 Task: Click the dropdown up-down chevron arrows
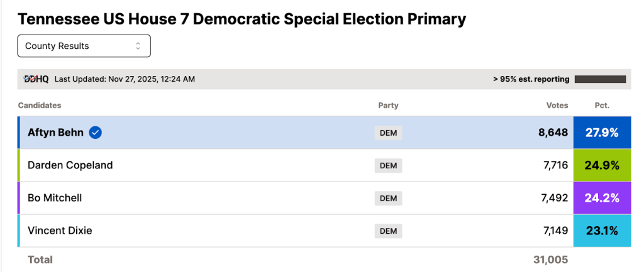[x=138, y=46]
